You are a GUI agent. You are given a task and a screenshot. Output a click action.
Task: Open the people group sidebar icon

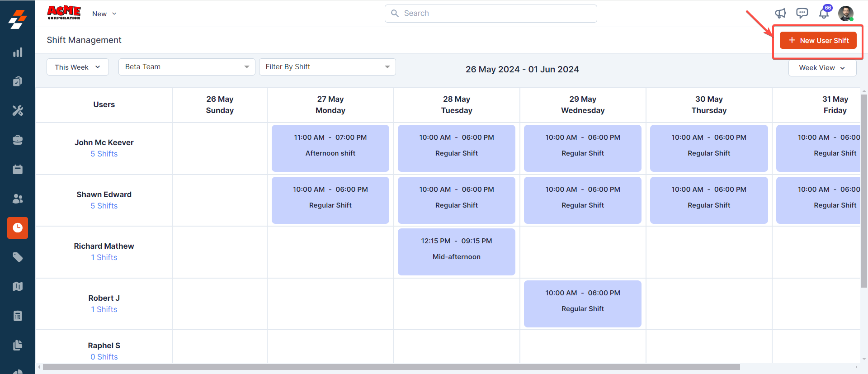[x=18, y=199]
